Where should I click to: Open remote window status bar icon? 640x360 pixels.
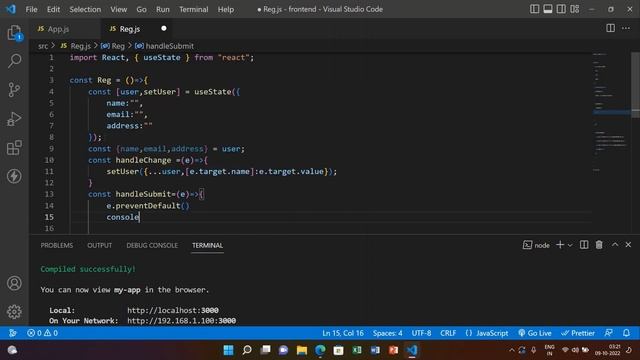(13, 333)
